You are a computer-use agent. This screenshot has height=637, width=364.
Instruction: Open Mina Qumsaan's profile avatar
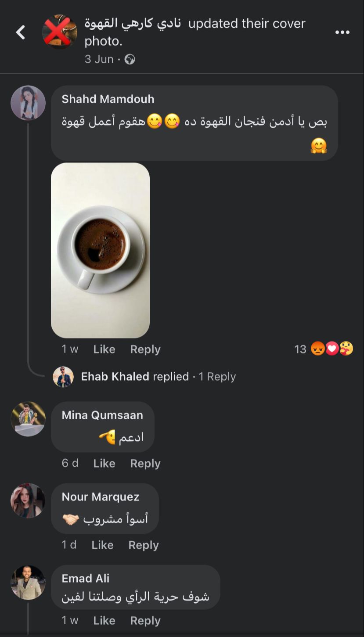(28, 419)
